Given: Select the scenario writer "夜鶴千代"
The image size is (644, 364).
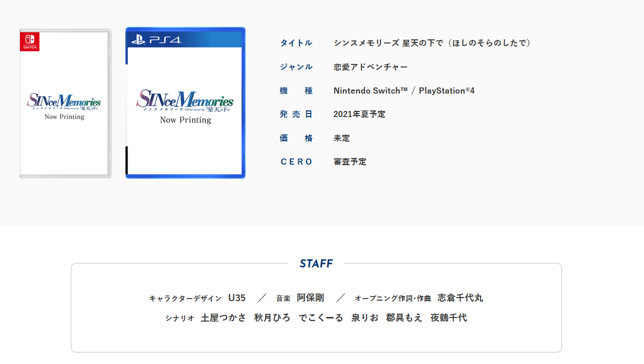Looking at the screenshot, I should [449, 318].
